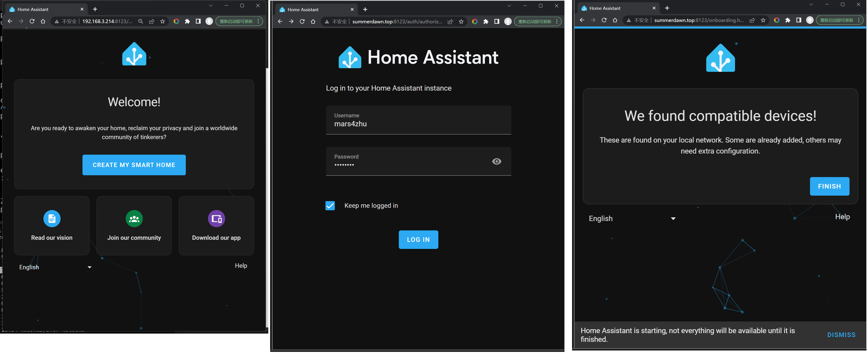Open Read our vision card
Screen dimensions: 868x356
click(x=52, y=226)
